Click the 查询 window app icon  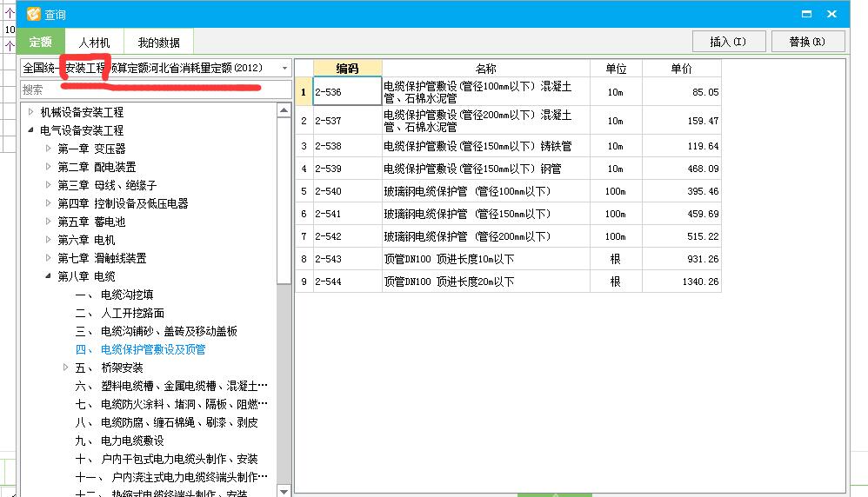tap(34, 14)
